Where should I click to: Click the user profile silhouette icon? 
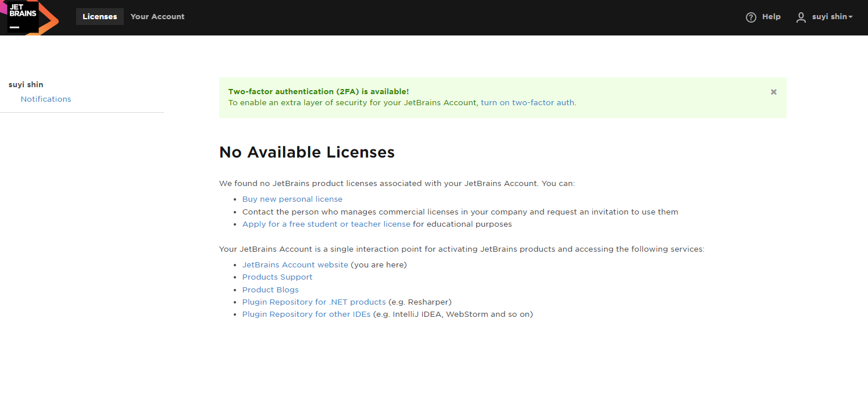(x=801, y=17)
